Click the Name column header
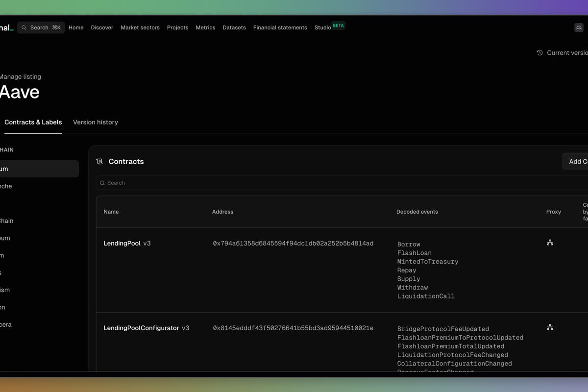This screenshot has width=588, height=392. coord(111,212)
